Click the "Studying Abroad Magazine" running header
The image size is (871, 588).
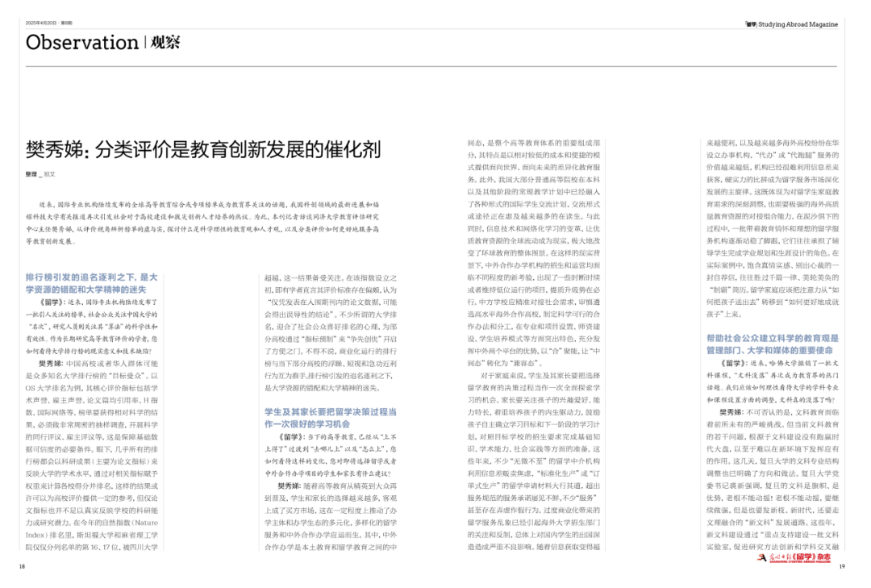(x=792, y=24)
